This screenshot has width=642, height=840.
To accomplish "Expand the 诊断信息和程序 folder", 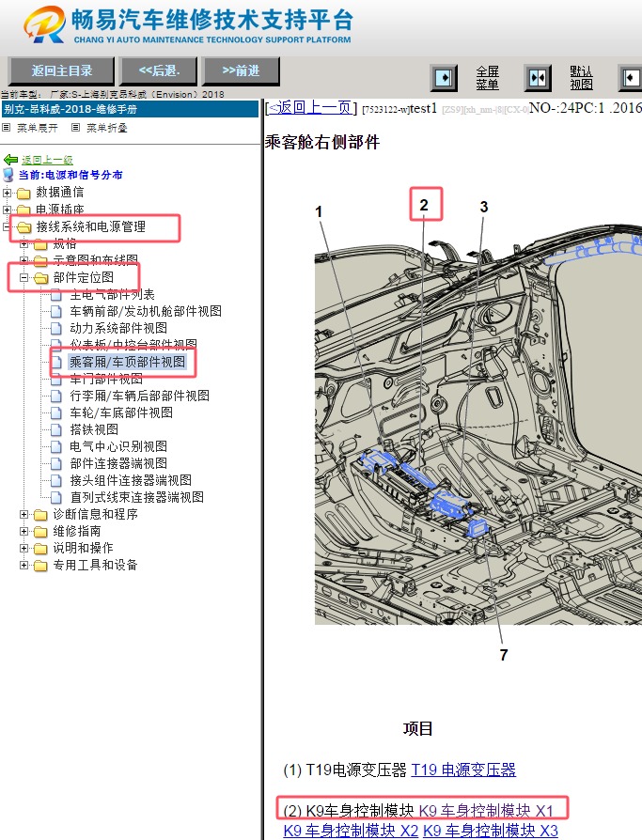I will pos(23,514).
